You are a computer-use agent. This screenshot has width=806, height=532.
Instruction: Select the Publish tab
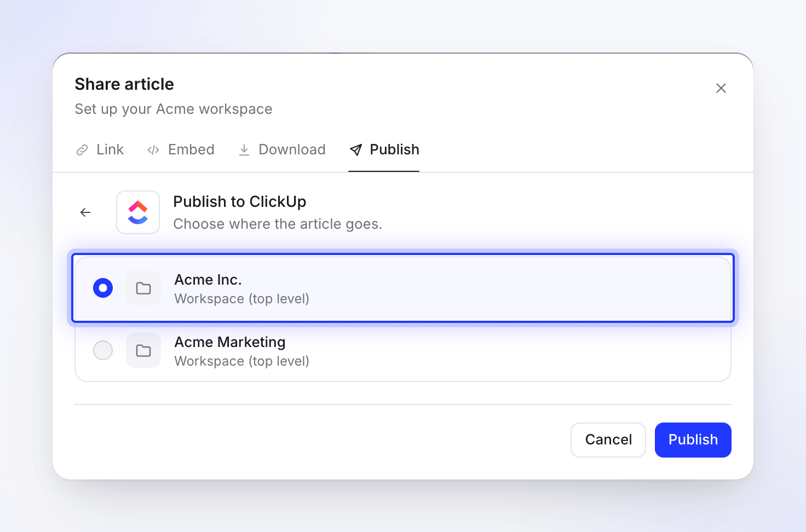pyautogui.click(x=384, y=149)
